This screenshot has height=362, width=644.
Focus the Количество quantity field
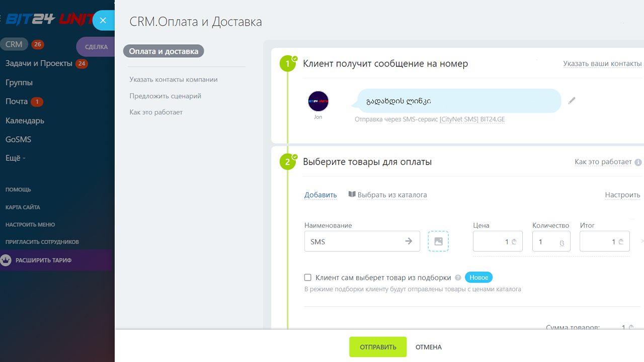(x=551, y=241)
